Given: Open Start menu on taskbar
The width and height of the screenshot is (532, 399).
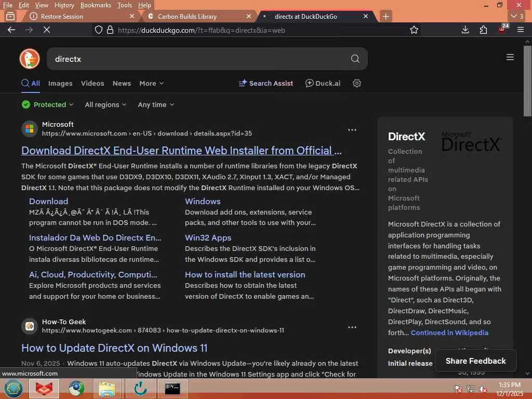Looking at the screenshot, I should (13, 388).
